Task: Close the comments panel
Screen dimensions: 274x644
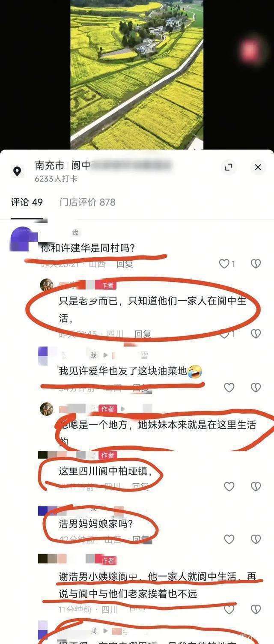Action: coord(258,167)
